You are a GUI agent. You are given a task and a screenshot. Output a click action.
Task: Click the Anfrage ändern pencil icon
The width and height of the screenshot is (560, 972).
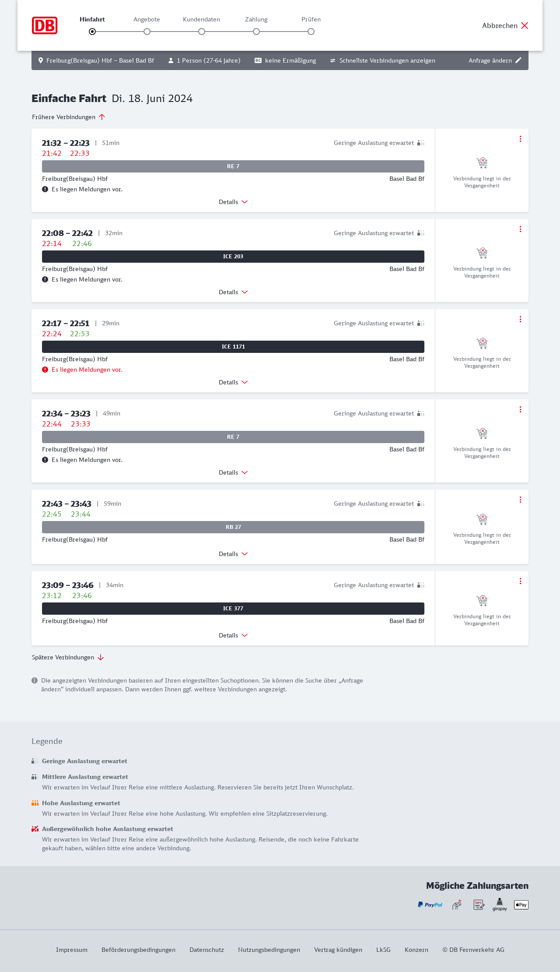point(518,60)
